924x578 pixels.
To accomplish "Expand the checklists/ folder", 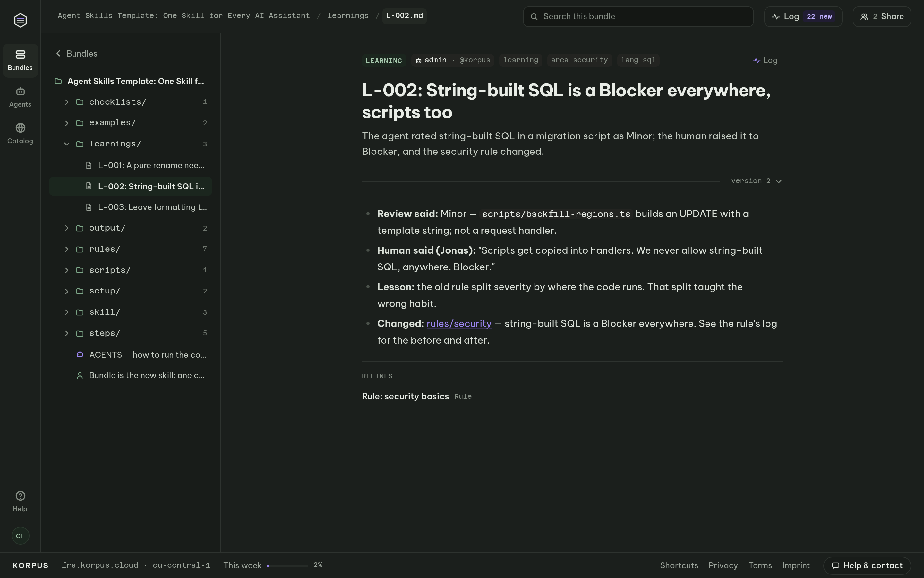I will pyautogui.click(x=67, y=102).
